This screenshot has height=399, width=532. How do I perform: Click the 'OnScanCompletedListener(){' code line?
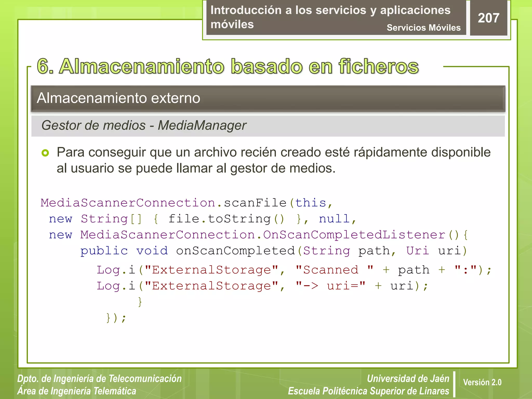pos(258,235)
